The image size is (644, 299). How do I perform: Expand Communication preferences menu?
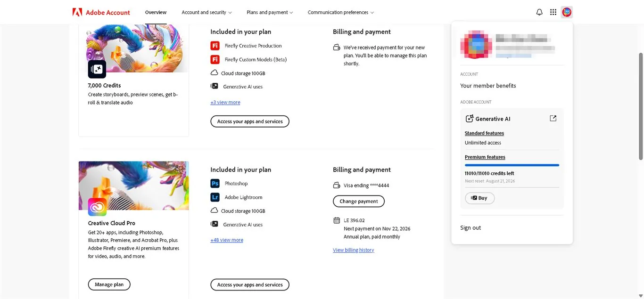[341, 12]
